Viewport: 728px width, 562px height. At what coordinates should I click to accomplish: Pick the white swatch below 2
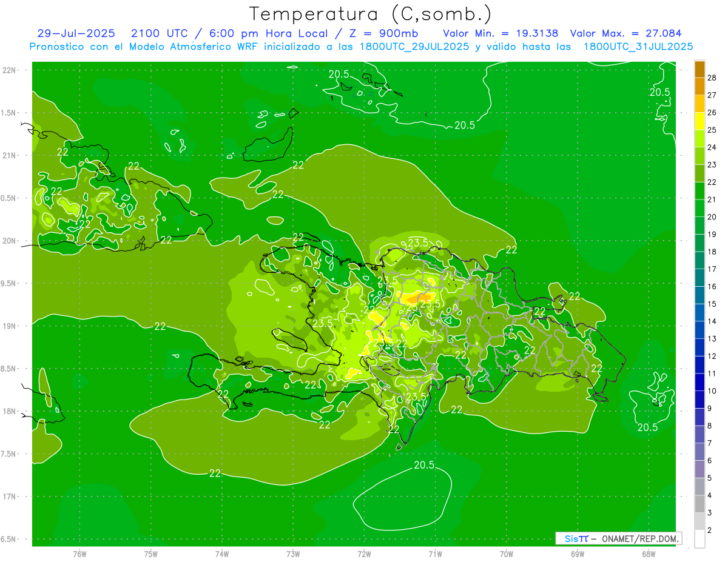click(x=699, y=539)
